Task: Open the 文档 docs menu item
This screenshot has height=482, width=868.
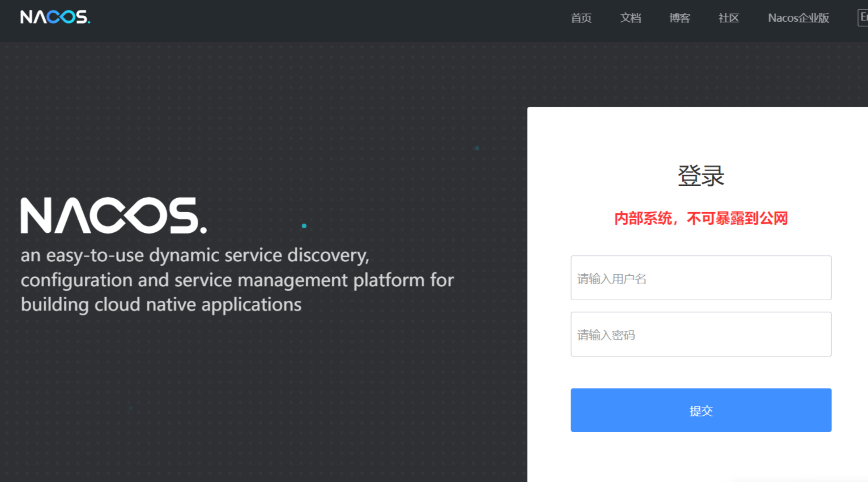Action: pos(630,18)
